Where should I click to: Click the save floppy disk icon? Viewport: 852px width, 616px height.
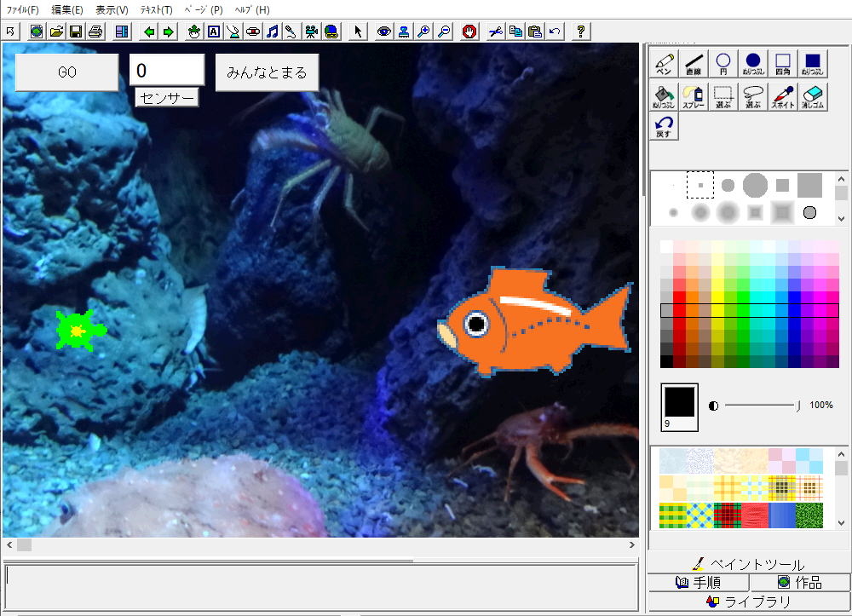(75, 32)
